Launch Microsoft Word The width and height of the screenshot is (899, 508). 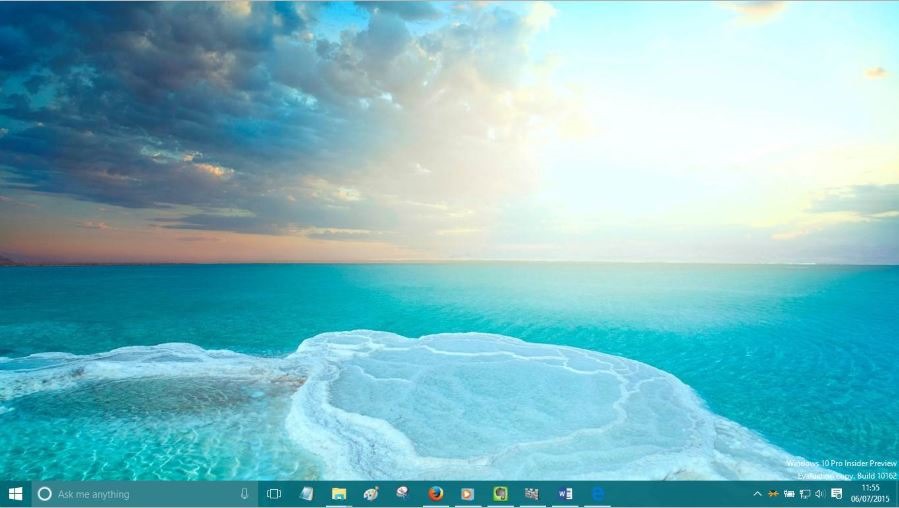[x=565, y=494]
